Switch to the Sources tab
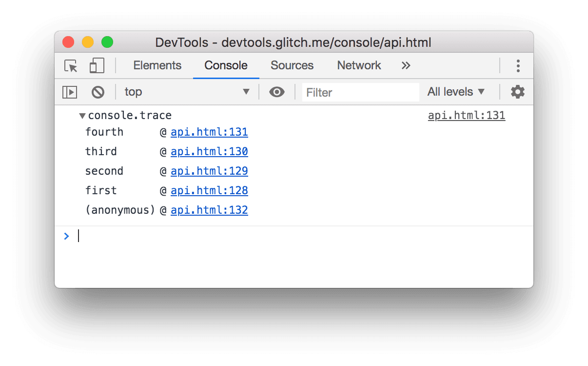 [292, 65]
